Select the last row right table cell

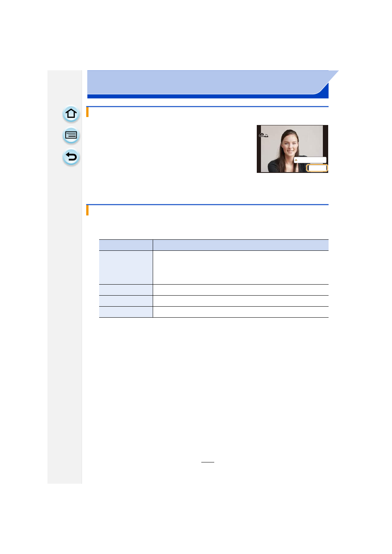[x=240, y=312]
